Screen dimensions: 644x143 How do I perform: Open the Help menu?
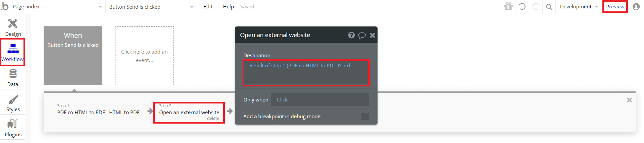click(x=228, y=7)
